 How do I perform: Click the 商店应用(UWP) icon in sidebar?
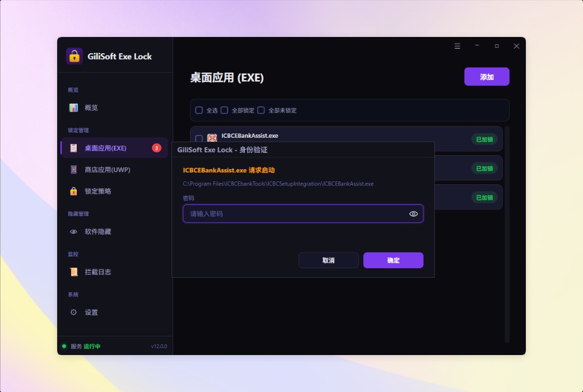click(x=73, y=170)
